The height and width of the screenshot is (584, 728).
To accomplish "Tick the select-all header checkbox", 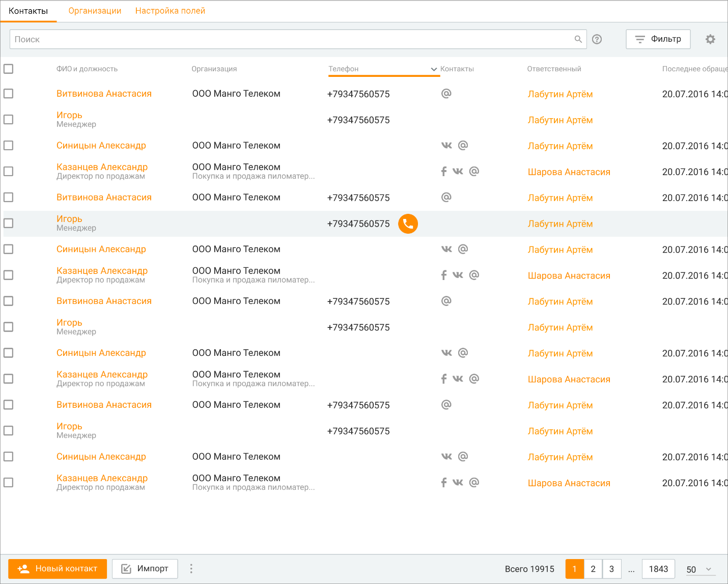I will (x=9, y=69).
